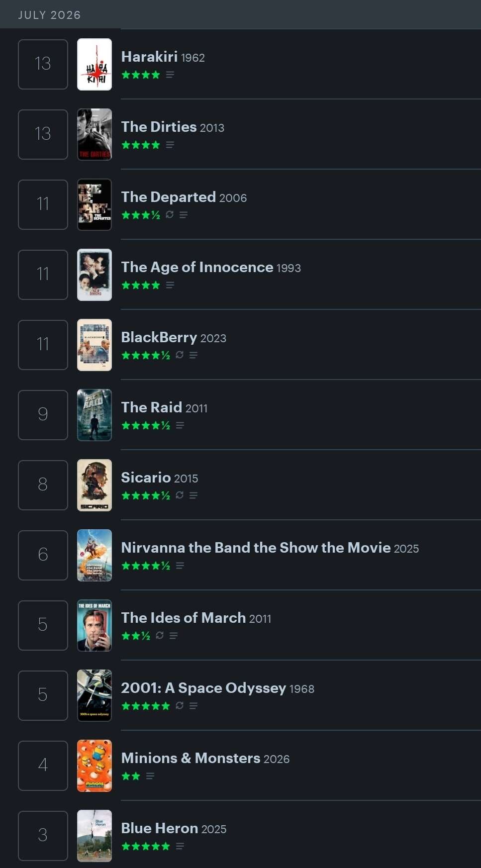Image resolution: width=481 pixels, height=868 pixels.
Task: Click The Age of Innocence title link
Action: tap(197, 267)
